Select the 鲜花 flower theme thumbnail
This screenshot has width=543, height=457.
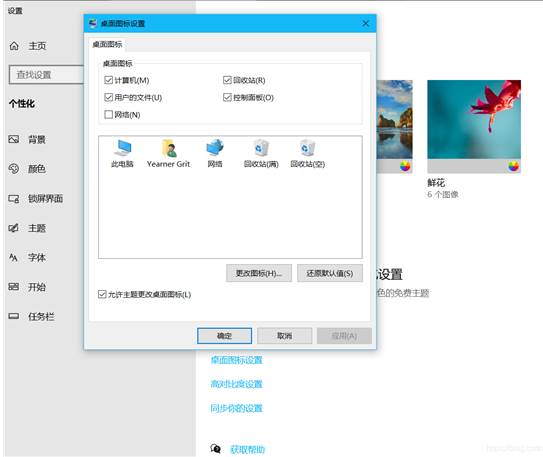point(474,126)
